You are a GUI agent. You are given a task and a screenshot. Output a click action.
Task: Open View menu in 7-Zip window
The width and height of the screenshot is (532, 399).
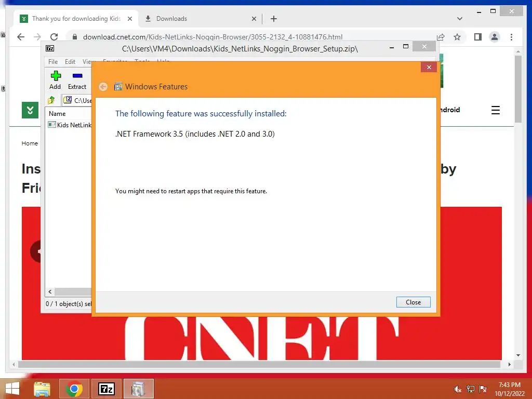(x=87, y=62)
